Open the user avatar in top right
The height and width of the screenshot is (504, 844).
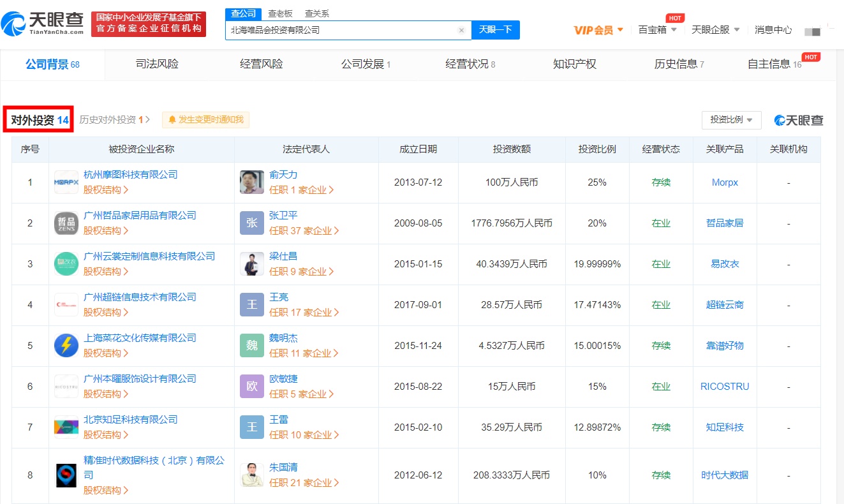(x=812, y=31)
